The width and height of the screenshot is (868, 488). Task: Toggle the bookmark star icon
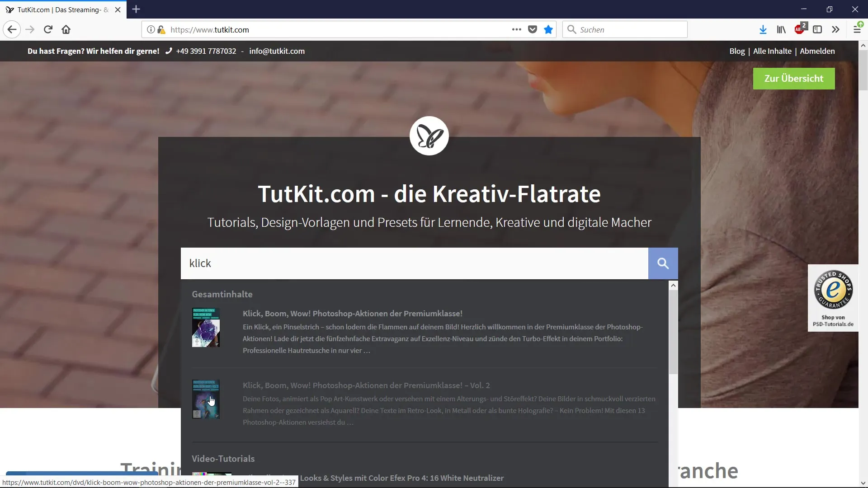click(548, 30)
